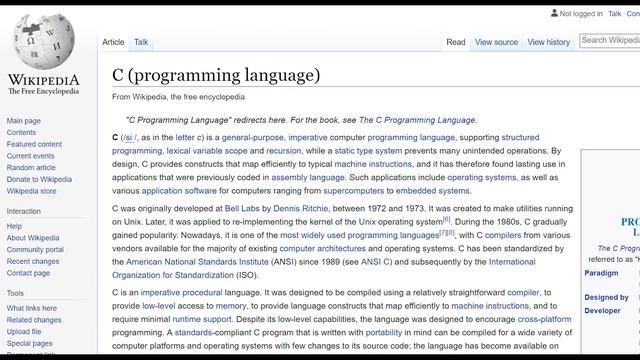Open the Dennis Ritchie link
This screenshot has width=640, height=360.
point(300,209)
